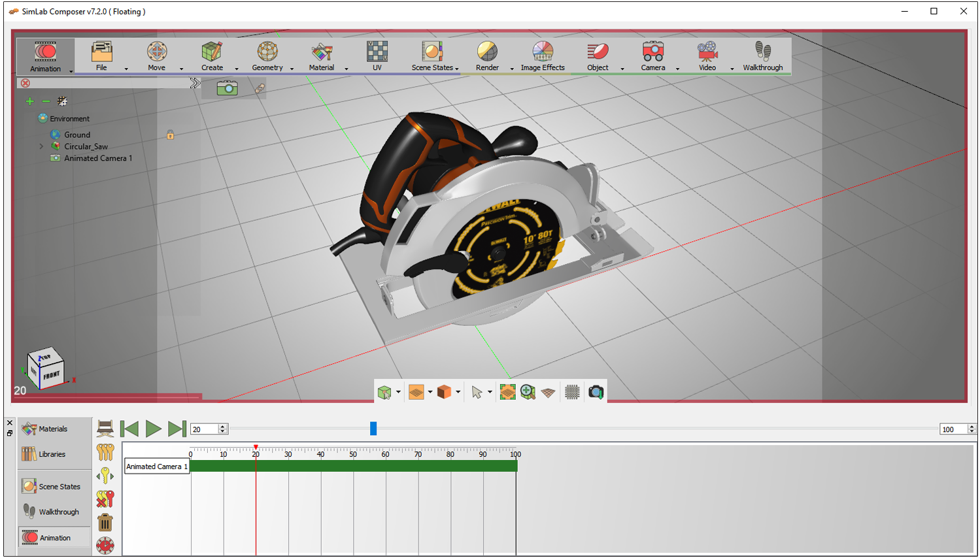
Task: Select Circular_Saw in the scene tree
Action: (x=86, y=146)
